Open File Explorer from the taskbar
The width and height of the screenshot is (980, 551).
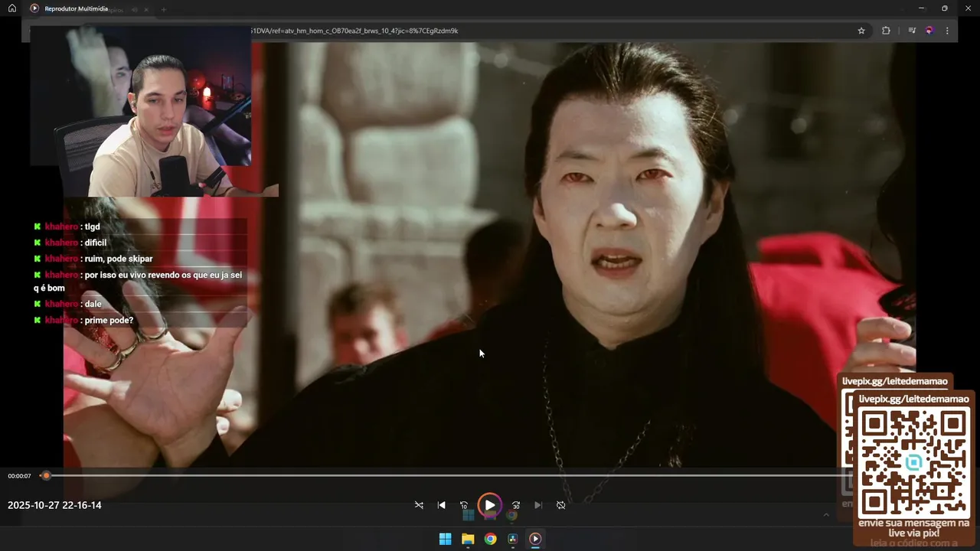[468, 539]
